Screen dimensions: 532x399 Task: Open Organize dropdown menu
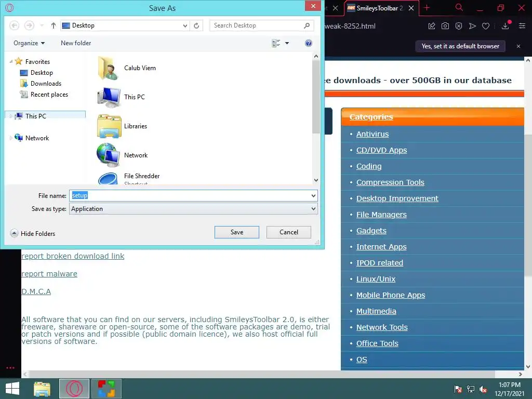[29, 43]
